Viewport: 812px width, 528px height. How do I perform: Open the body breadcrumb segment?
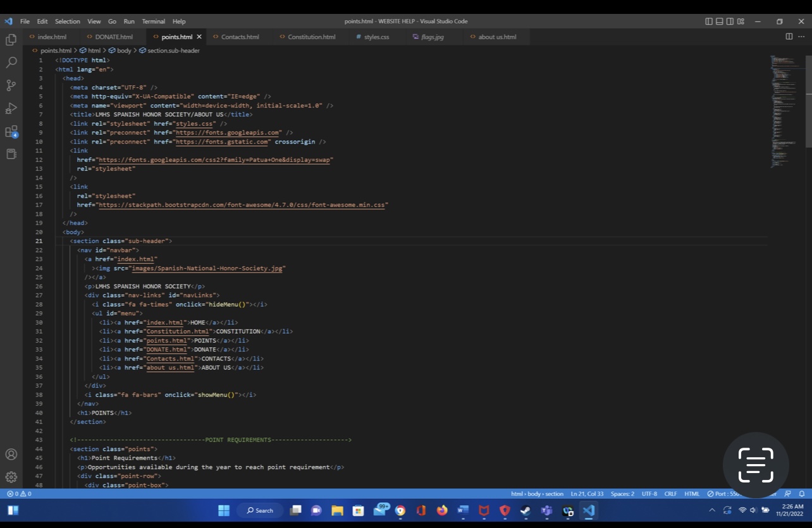(x=120, y=51)
